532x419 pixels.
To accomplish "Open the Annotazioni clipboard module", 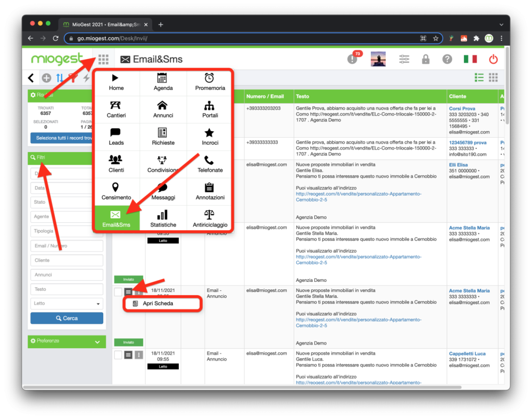I will coord(210,192).
